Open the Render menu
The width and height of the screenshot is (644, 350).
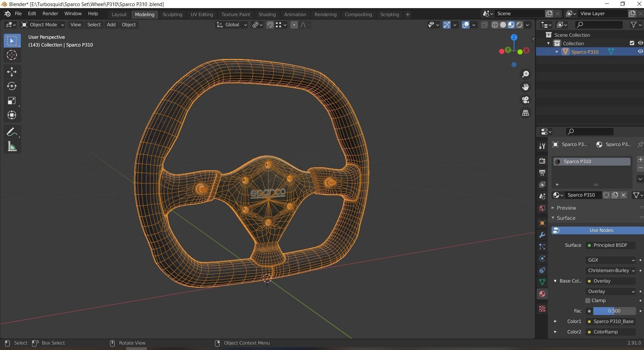click(x=50, y=13)
